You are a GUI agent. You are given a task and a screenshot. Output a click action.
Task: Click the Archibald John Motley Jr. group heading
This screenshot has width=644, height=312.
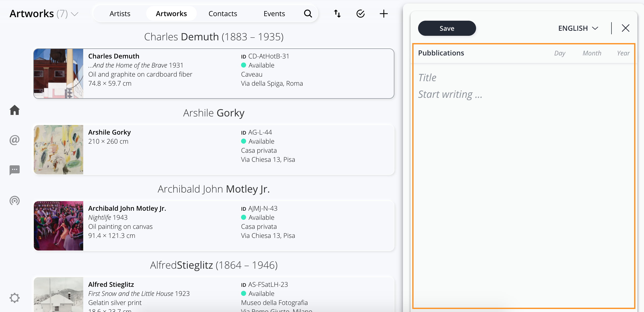[x=214, y=189]
